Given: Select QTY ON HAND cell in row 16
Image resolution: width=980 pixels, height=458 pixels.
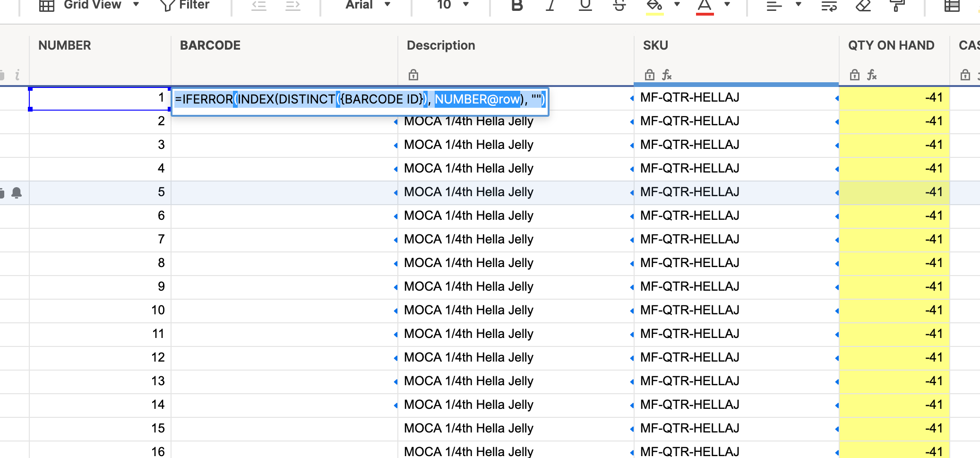Looking at the screenshot, I should pos(894,450).
